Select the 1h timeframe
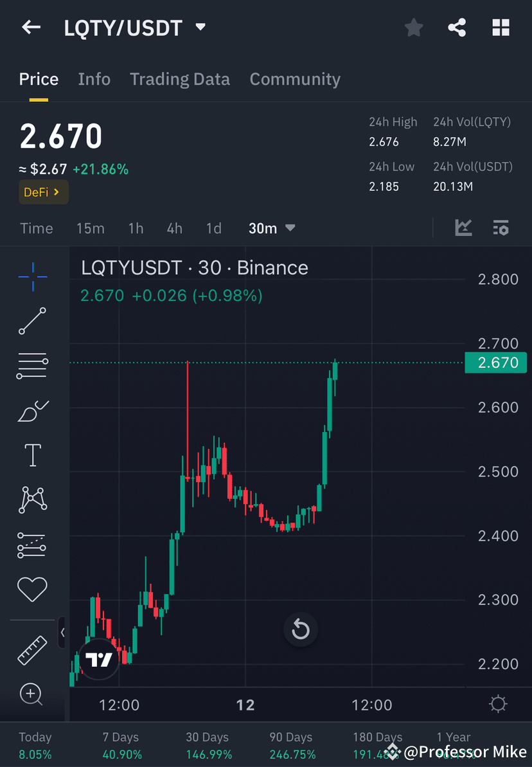532x767 pixels. tap(136, 228)
